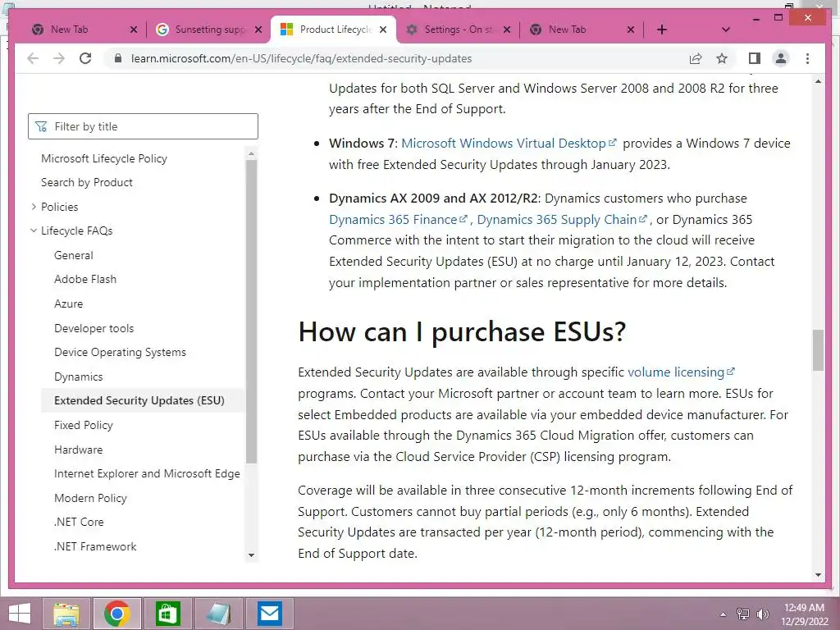The image size is (840, 630).
Task: Open the taskbar clock and date
Action: (804, 614)
